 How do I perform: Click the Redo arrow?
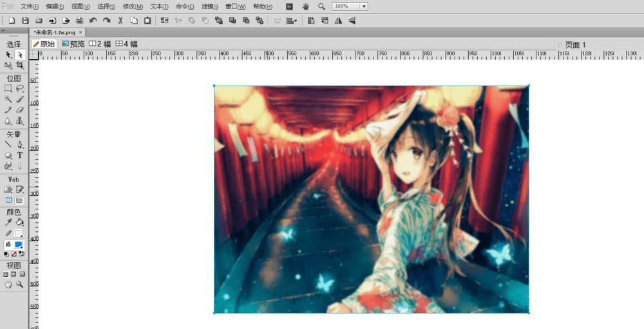point(107,21)
